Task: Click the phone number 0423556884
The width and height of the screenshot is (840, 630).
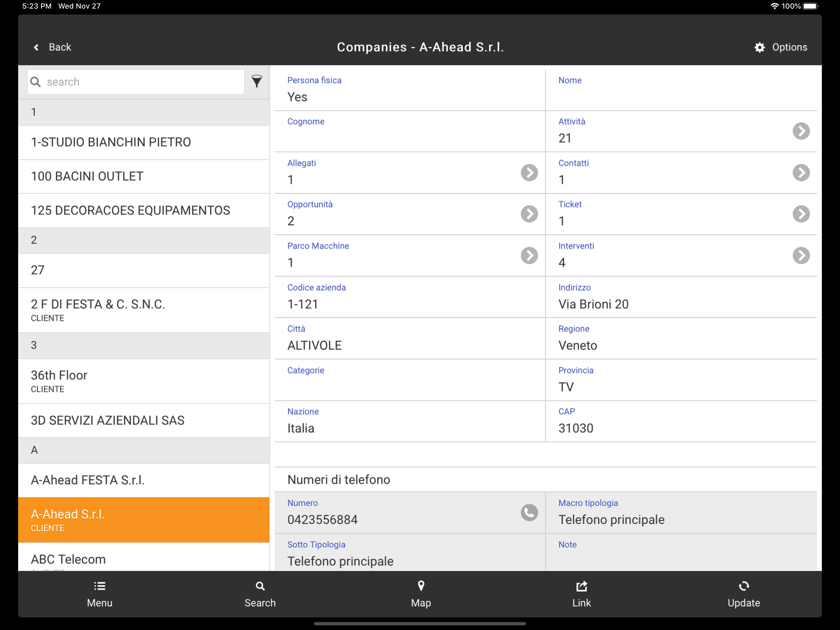Action: coord(323,520)
